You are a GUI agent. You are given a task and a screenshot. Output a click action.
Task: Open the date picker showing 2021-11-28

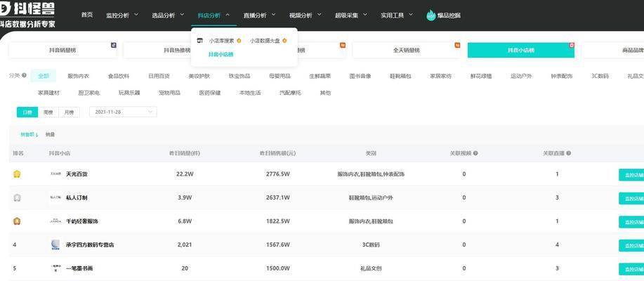tap(123, 112)
